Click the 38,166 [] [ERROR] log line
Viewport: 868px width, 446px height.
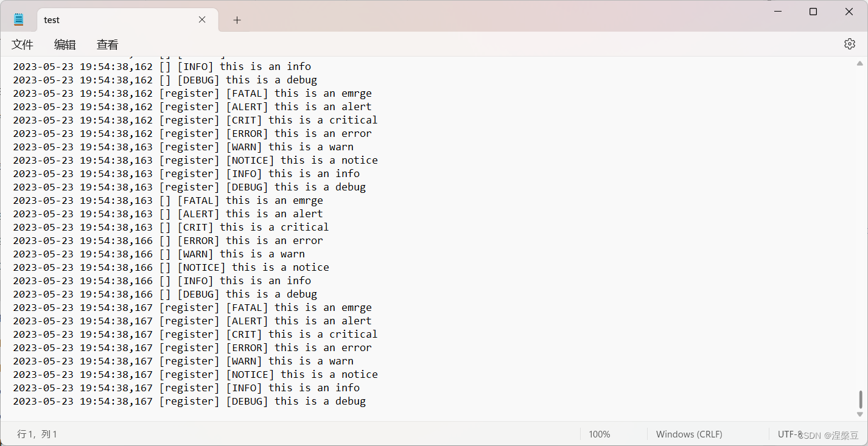168,240
